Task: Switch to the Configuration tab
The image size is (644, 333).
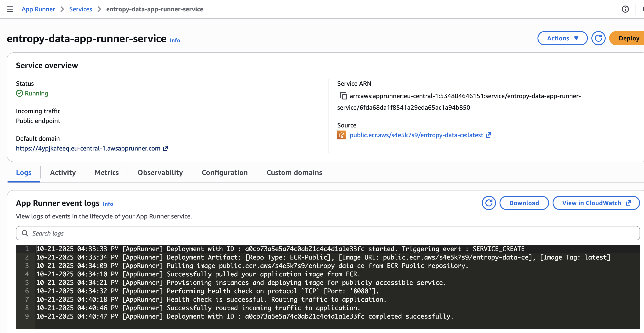Action: (x=225, y=172)
